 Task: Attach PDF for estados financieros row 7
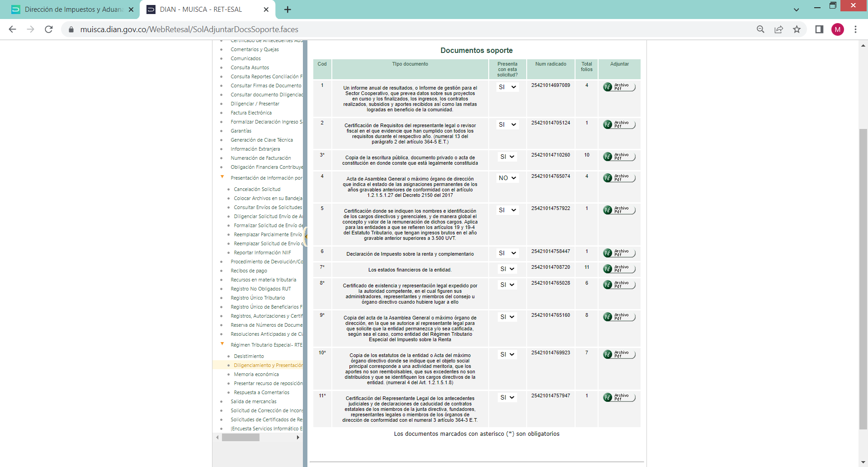[619, 269]
